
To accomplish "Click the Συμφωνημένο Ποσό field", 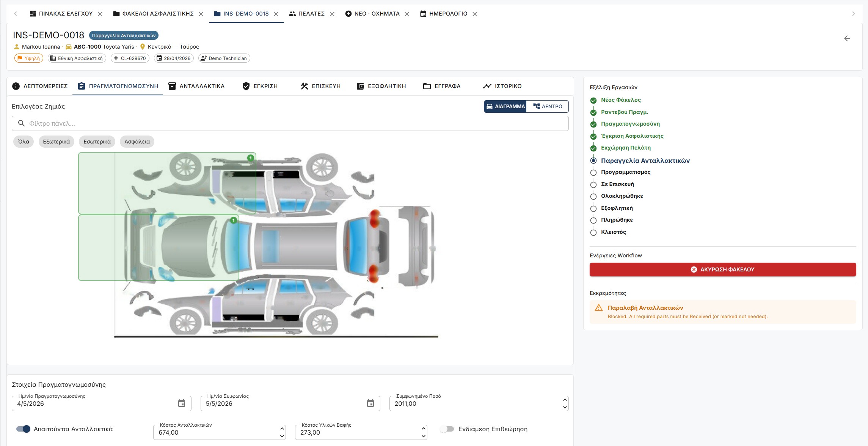I will (x=479, y=403).
